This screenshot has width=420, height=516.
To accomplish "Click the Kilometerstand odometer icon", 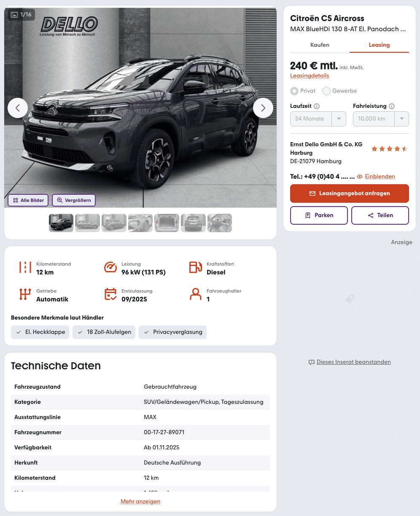I will point(25,267).
